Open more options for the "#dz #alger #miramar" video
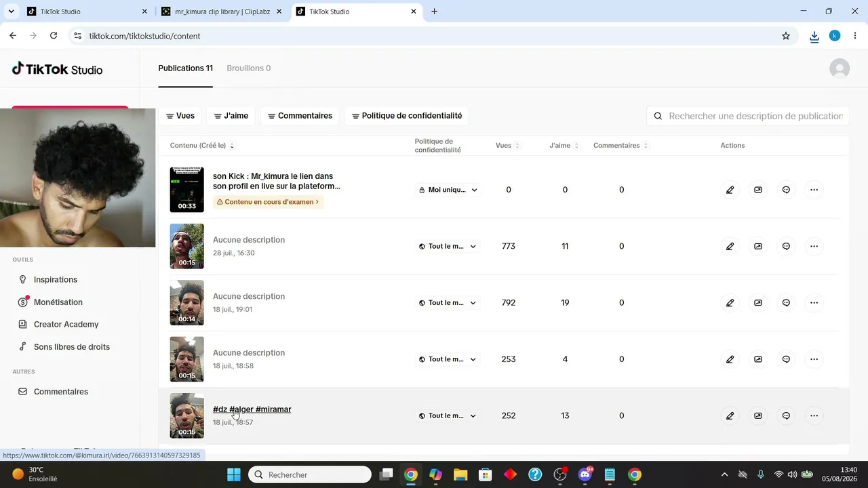The image size is (868, 488). pyautogui.click(x=814, y=415)
